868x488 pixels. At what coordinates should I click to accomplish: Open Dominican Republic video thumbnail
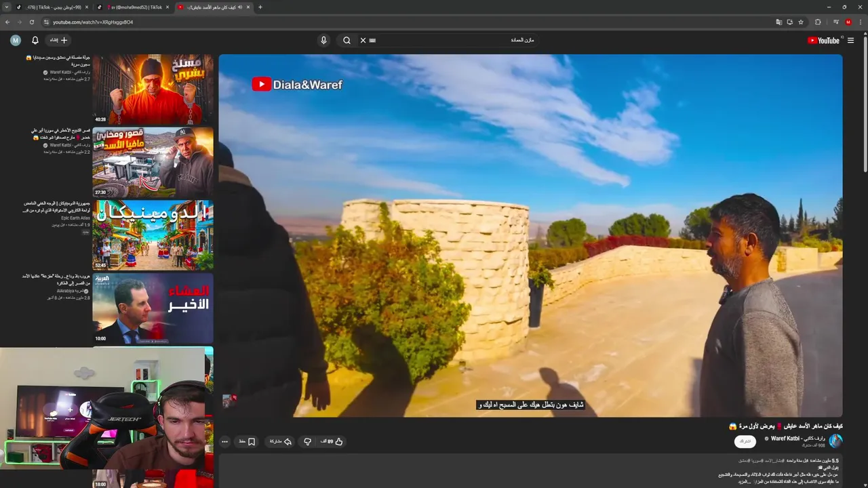[x=153, y=235]
